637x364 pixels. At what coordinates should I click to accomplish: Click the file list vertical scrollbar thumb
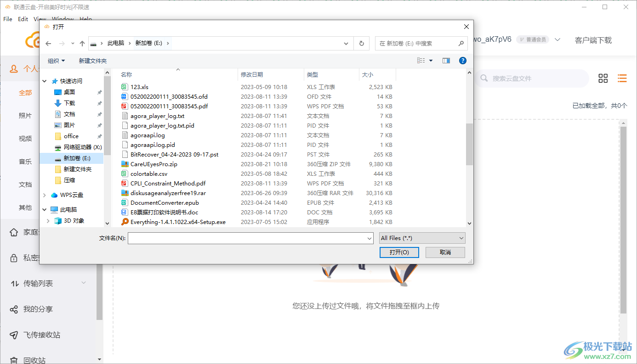tap(469, 144)
